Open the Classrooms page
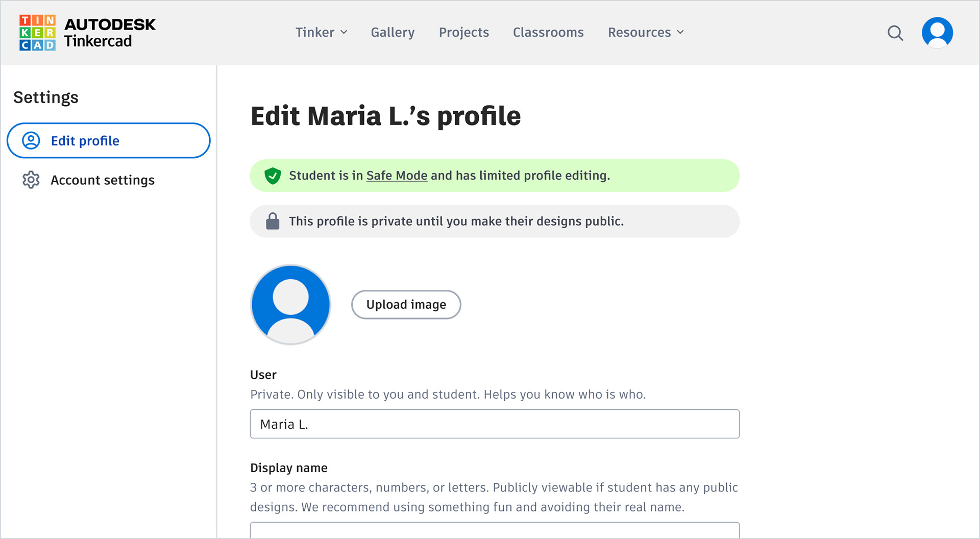Screen dimensions: 980x539 [548, 32]
